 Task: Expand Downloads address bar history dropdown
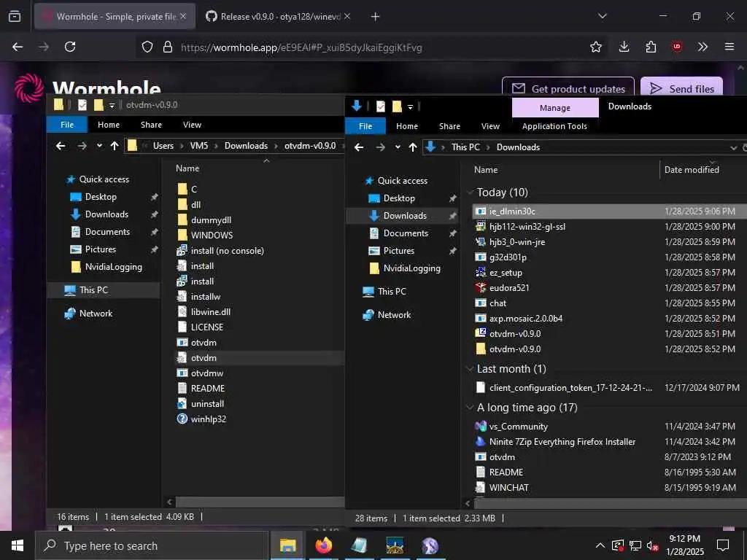point(734,147)
